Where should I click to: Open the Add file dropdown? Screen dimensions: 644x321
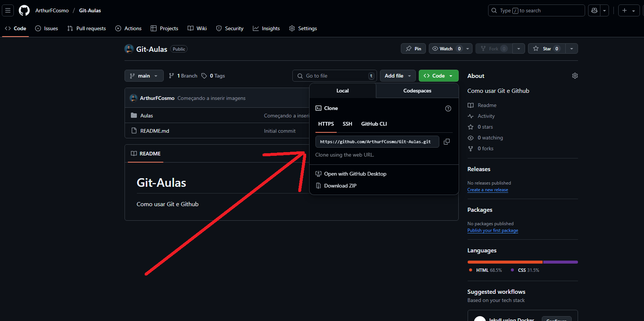tap(398, 76)
